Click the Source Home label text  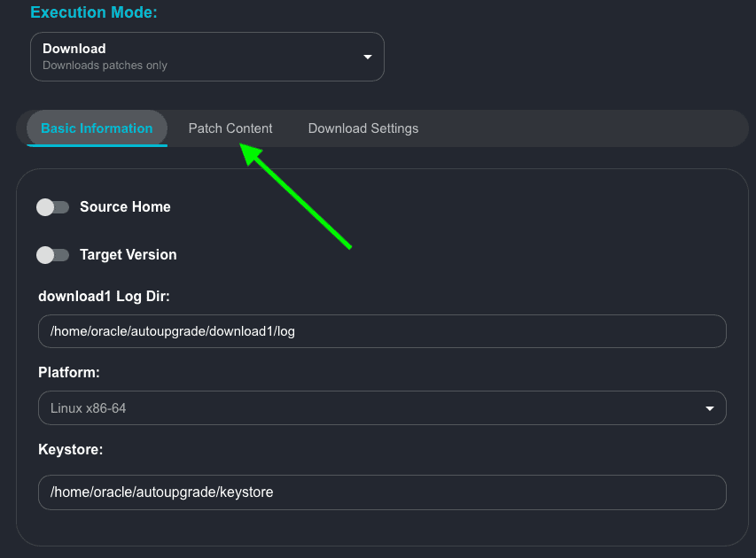(x=125, y=207)
